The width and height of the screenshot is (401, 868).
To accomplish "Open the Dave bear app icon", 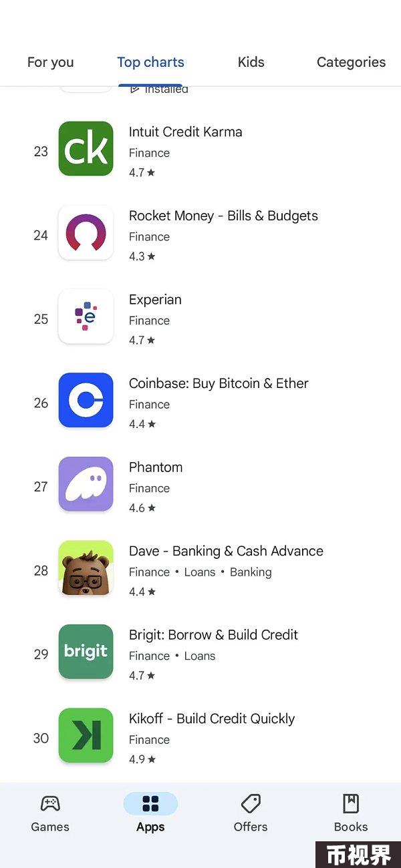I will click(86, 568).
